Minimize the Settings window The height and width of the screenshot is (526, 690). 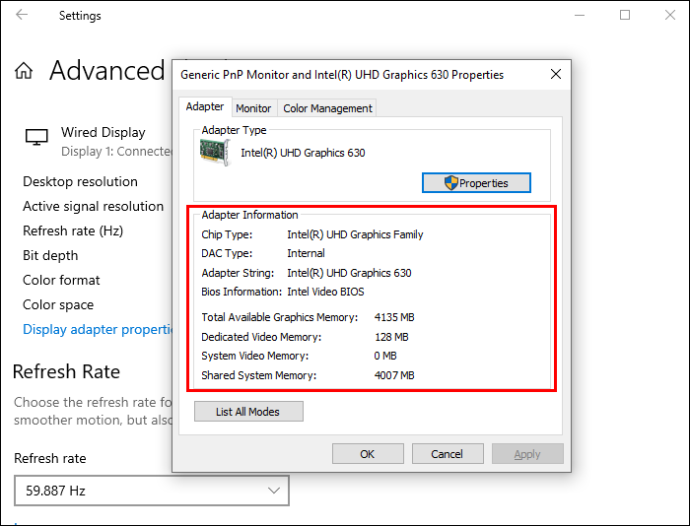click(580, 15)
